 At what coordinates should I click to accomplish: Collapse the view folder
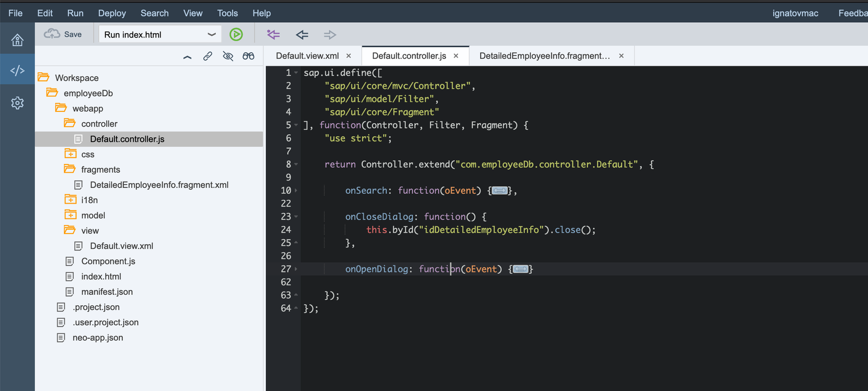69,230
